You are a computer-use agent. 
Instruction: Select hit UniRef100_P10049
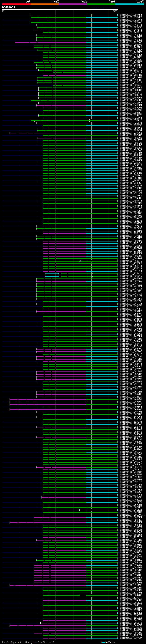[x=131, y=261]
